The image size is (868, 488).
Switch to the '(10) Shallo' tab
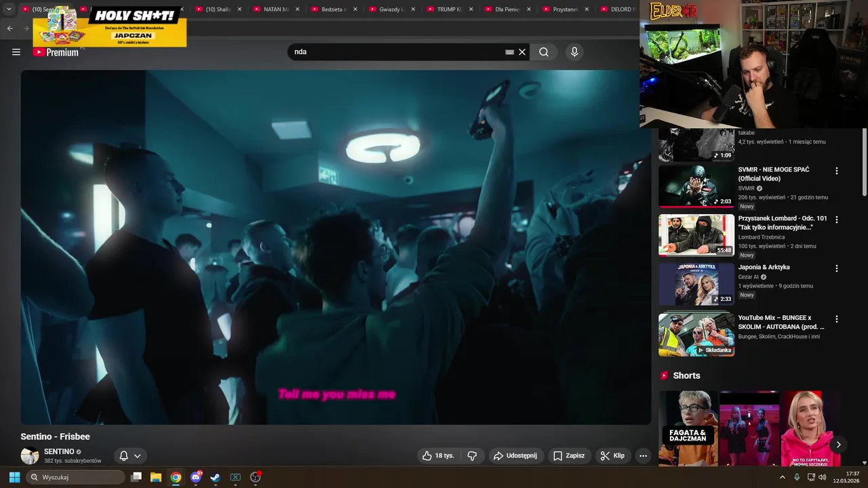point(218,9)
